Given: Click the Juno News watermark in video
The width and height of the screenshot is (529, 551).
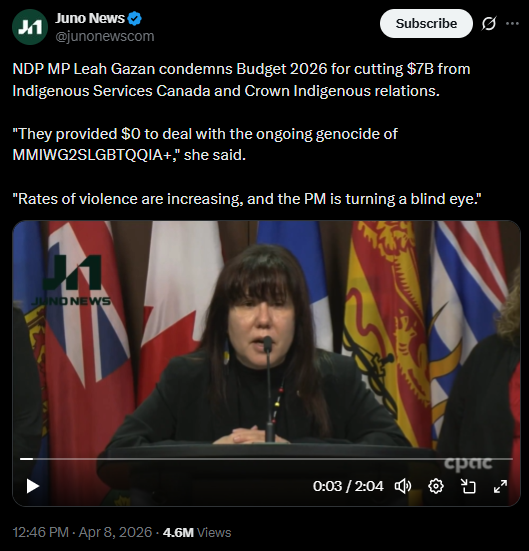Looking at the screenshot, I should point(71,281).
